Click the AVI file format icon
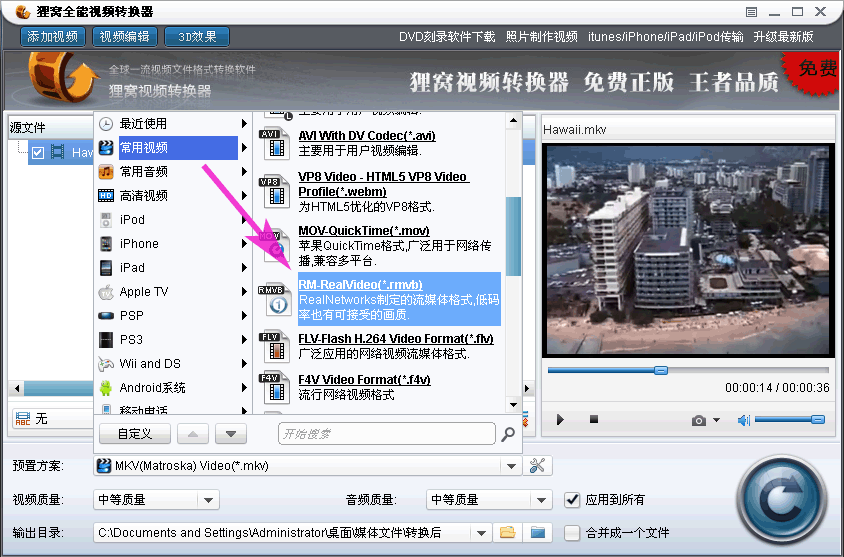The height and width of the screenshot is (557, 844). 274,143
